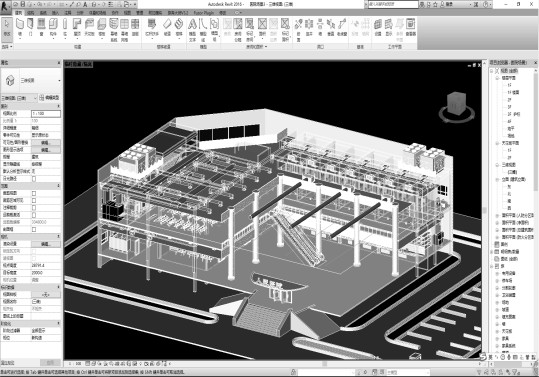Select the Curtain Grid tool
This screenshot has width=539, height=377.
124,30
